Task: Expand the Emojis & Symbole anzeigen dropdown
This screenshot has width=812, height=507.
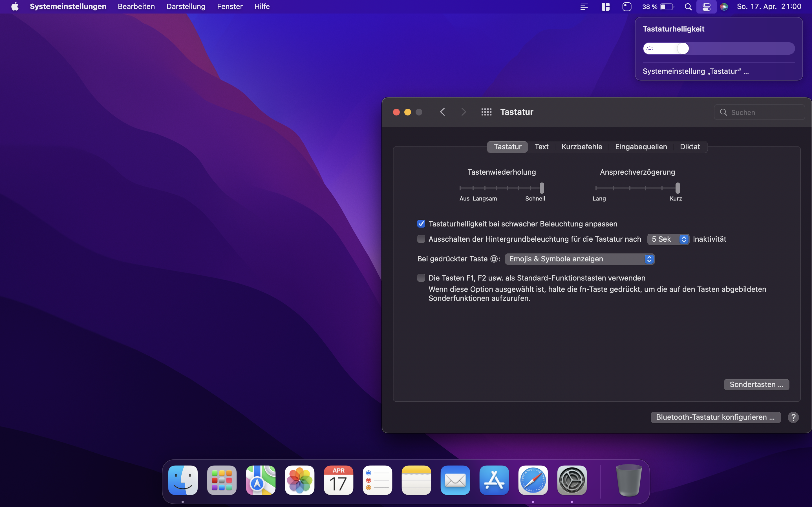Action: click(579, 259)
